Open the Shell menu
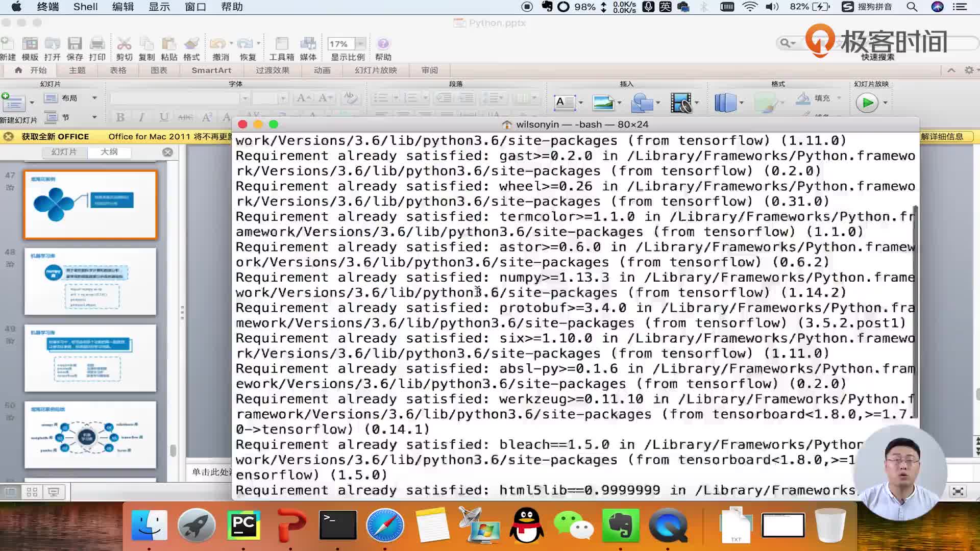Screen dimensions: 980x551 coord(85,7)
